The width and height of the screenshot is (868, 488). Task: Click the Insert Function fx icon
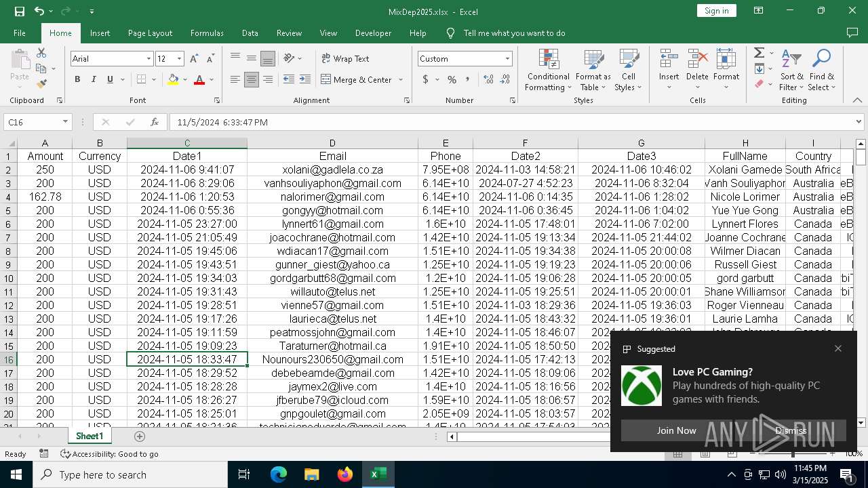click(x=155, y=123)
